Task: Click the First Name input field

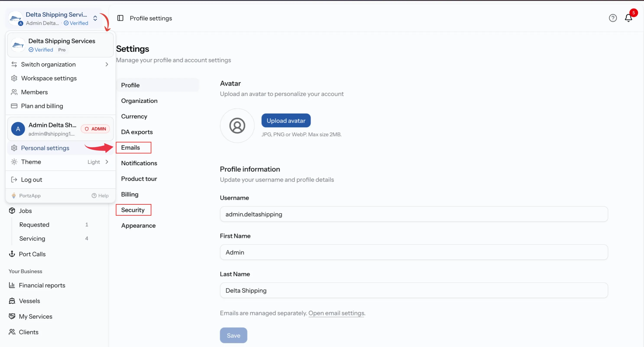Action: 414,252
